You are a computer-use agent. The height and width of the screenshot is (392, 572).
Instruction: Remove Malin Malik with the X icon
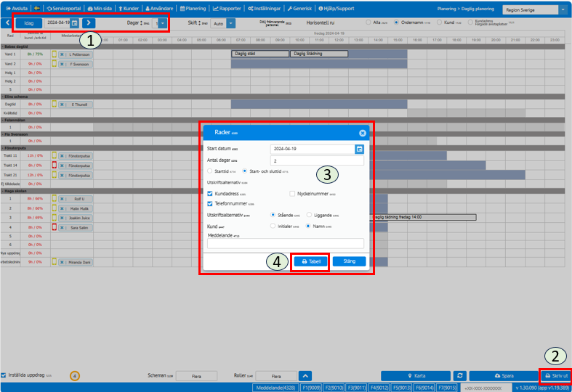click(62, 209)
